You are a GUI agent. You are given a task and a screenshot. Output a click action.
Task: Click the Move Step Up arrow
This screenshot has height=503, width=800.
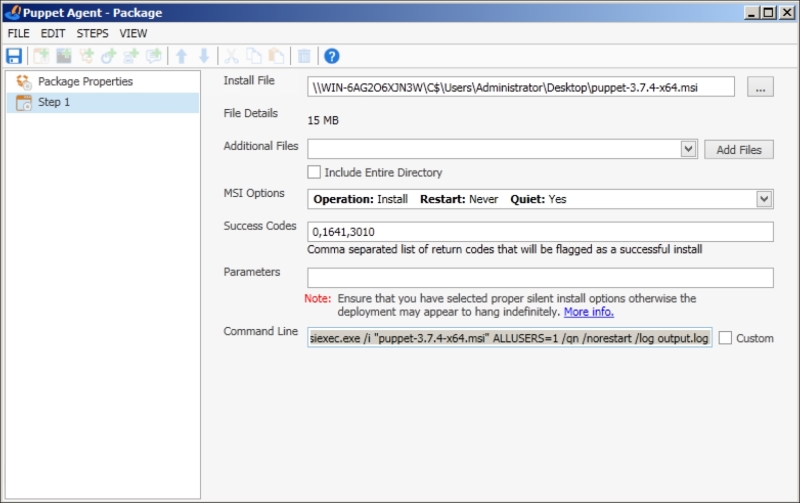coord(181,56)
